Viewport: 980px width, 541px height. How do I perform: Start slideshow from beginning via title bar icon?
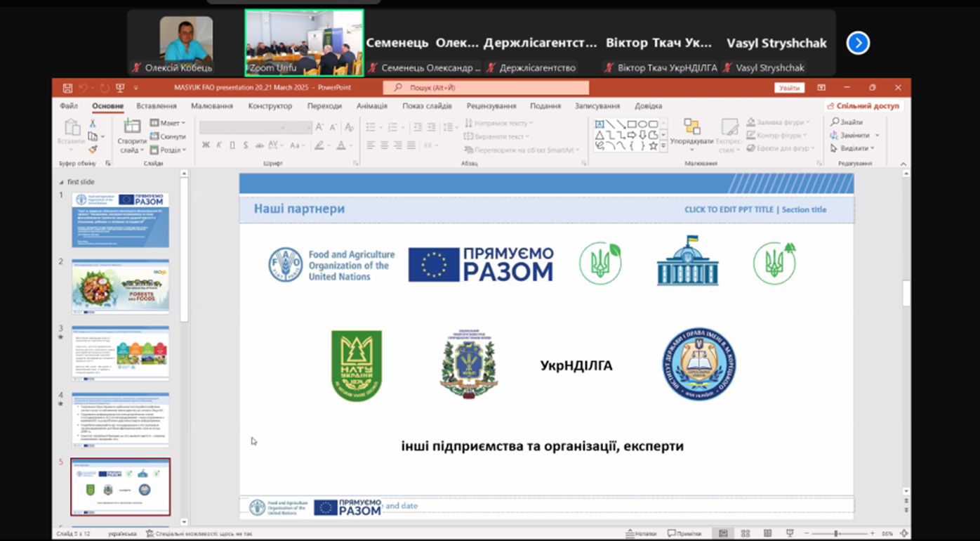pos(120,88)
